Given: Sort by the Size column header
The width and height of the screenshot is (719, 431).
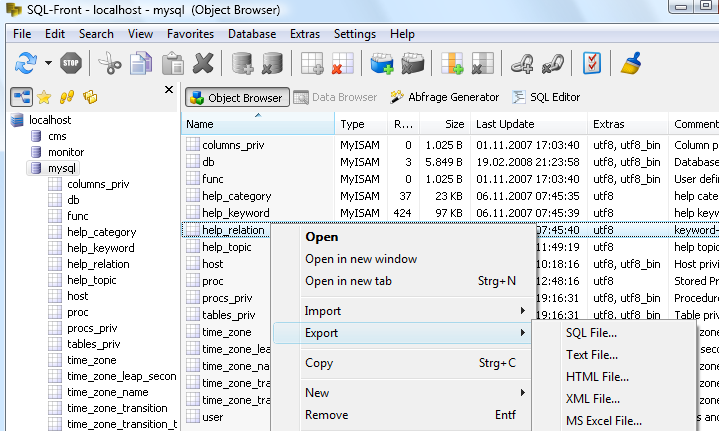Looking at the screenshot, I should pyautogui.click(x=445, y=124).
